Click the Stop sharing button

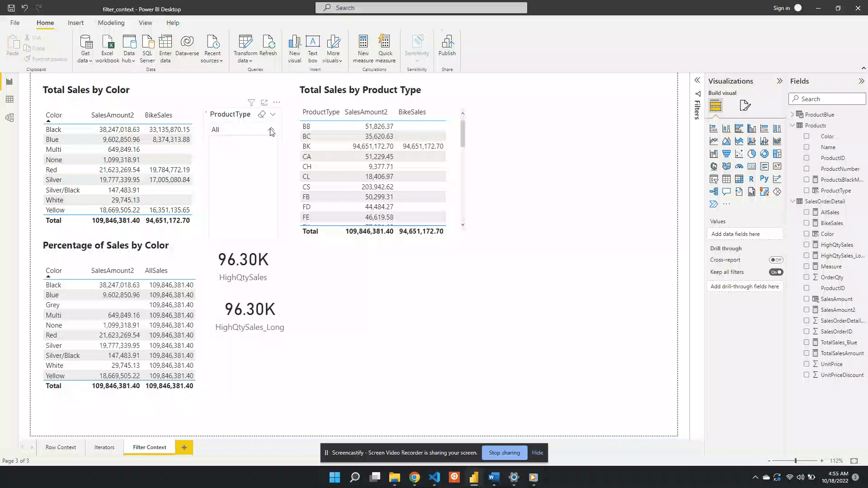click(504, 453)
